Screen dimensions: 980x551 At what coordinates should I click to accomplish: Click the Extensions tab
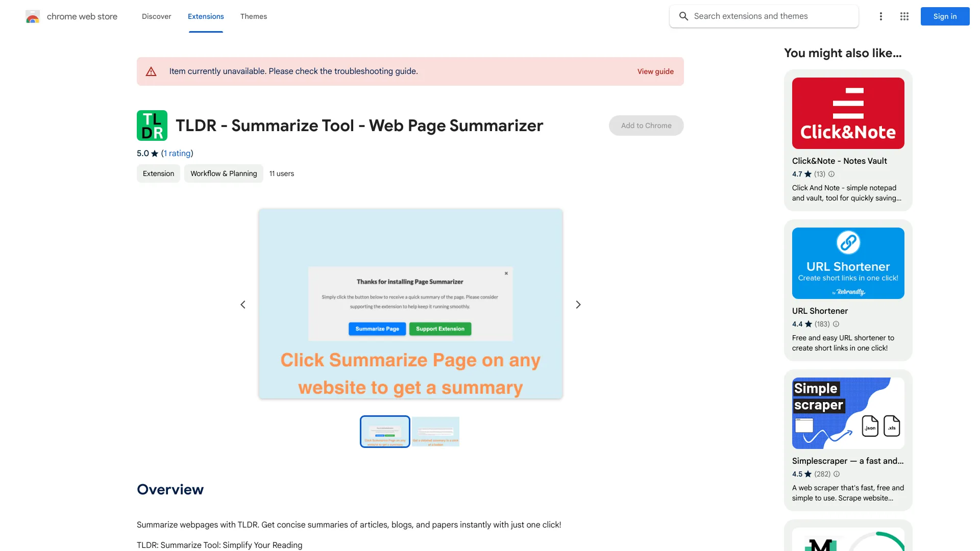point(205,16)
